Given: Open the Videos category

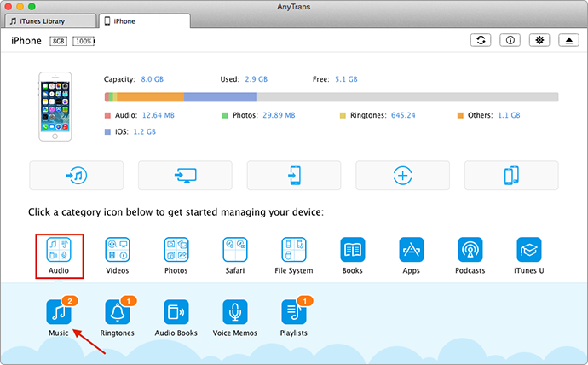Looking at the screenshot, I should pyautogui.click(x=118, y=256).
